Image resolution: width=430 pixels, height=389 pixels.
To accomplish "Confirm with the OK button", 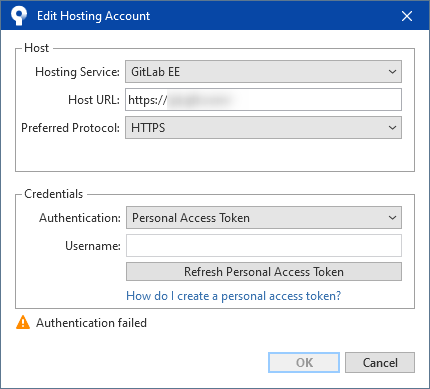I will click(x=304, y=362).
